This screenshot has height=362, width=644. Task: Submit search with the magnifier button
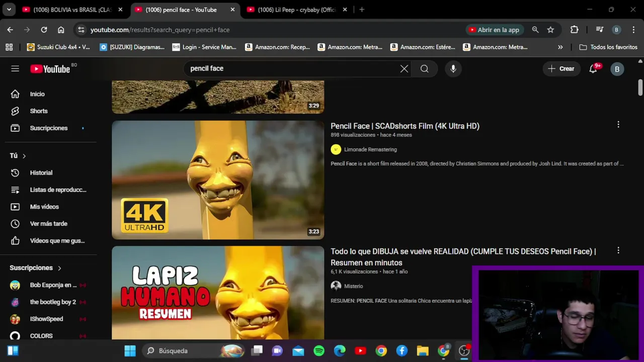[425, 69]
